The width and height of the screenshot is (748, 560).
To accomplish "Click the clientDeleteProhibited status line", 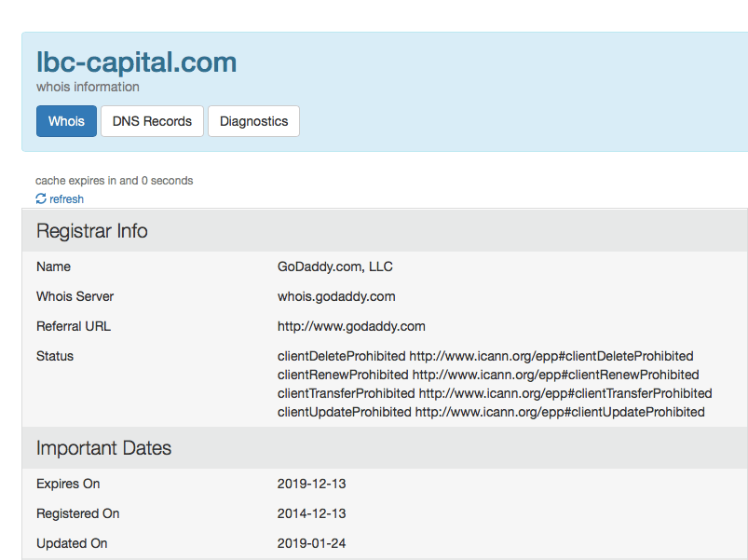I will pos(485,356).
